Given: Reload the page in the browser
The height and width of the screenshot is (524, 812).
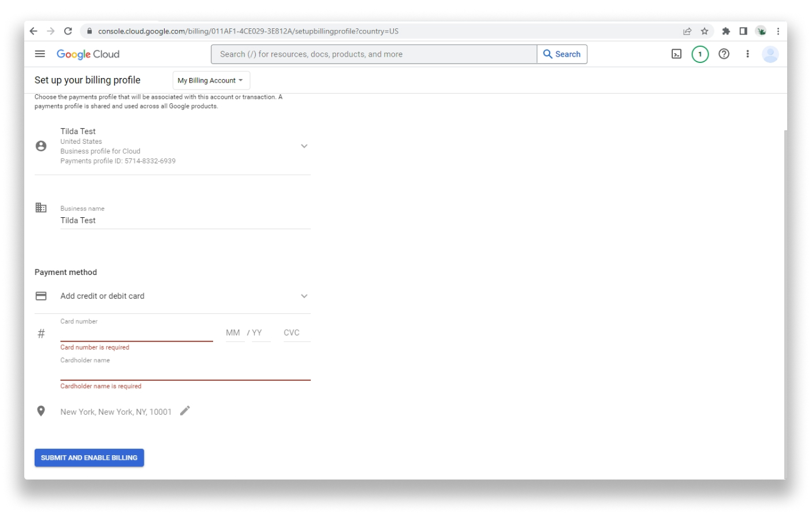Looking at the screenshot, I should click(x=68, y=31).
